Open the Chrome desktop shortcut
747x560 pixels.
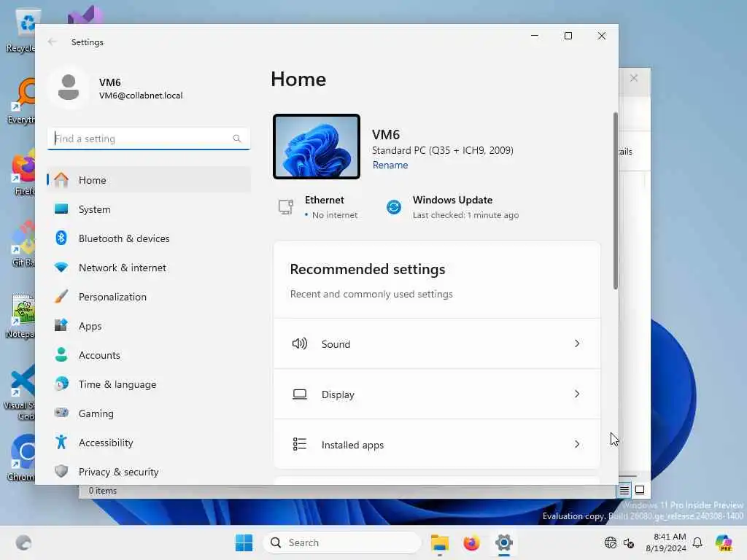[x=21, y=458]
